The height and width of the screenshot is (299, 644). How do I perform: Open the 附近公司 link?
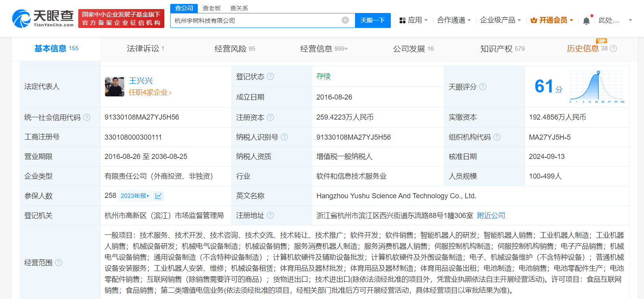[491, 216]
